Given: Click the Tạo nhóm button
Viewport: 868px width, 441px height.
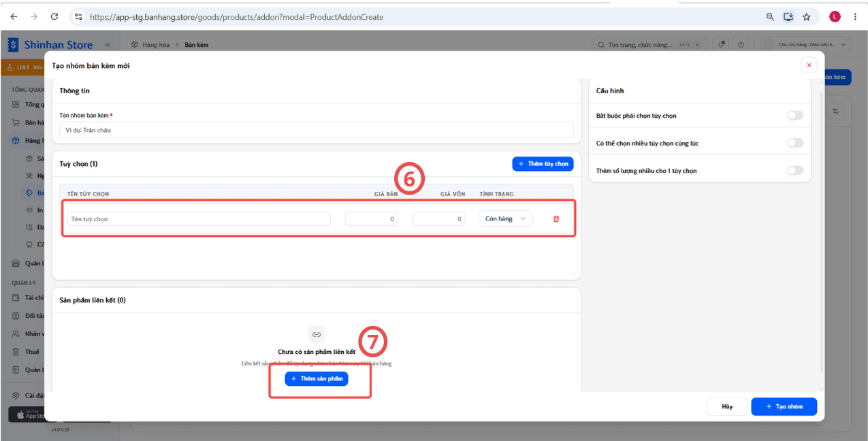Looking at the screenshot, I should [784, 407].
